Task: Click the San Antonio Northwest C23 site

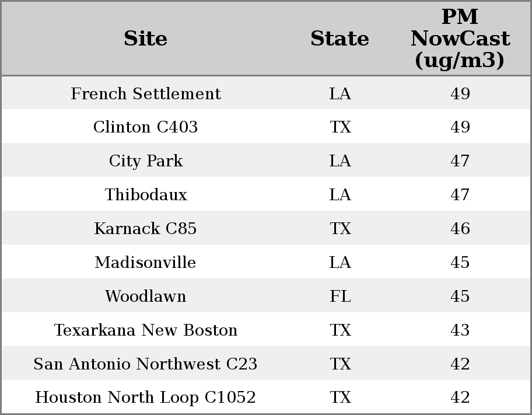Action: pyautogui.click(x=145, y=364)
